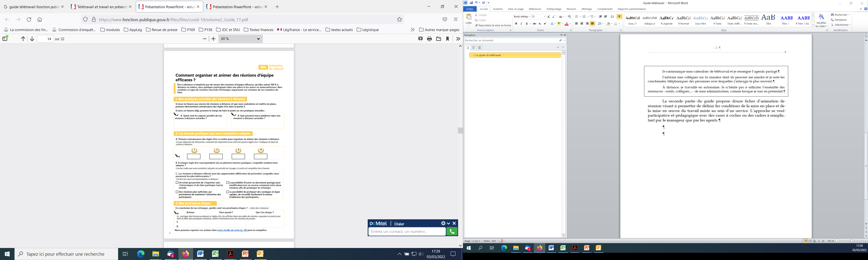The height and width of the screenshot is (260, 868).
Task: Expand the Book Antiqua font name dropdown
Action: [530, 17]
